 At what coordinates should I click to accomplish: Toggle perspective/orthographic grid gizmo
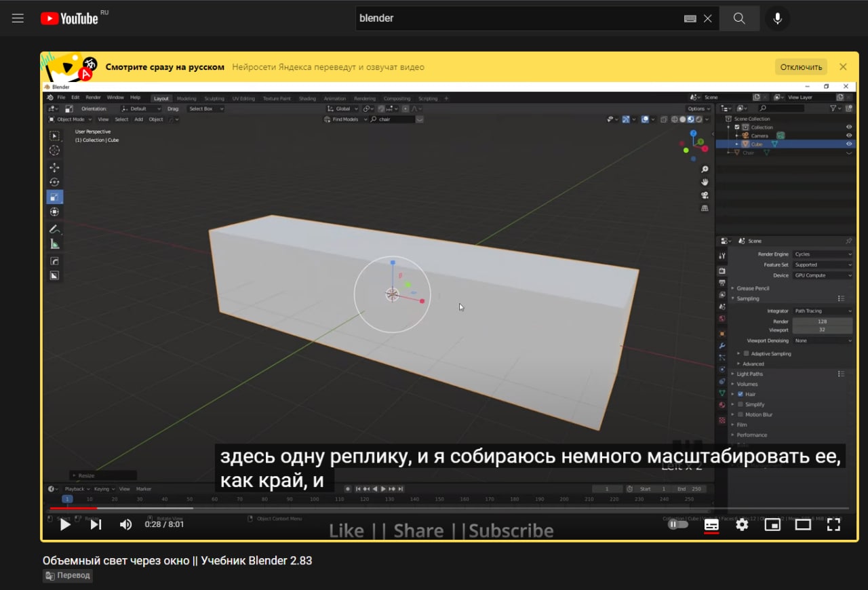click(705, 208)
